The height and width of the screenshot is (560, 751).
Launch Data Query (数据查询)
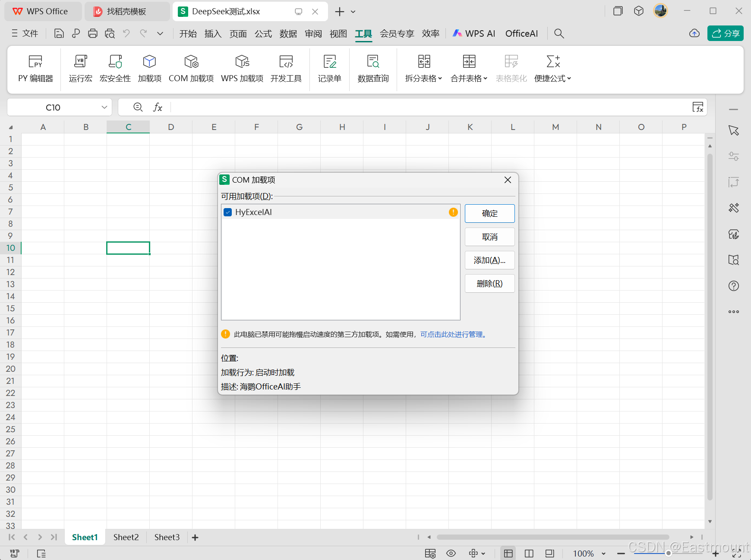[373, 69]
